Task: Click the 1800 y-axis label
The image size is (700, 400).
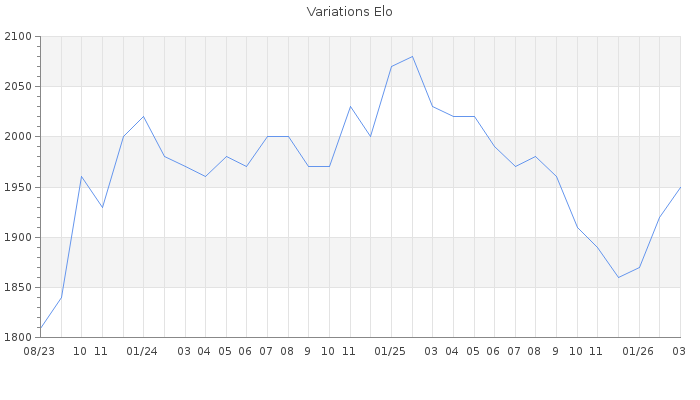Action: 19,337
